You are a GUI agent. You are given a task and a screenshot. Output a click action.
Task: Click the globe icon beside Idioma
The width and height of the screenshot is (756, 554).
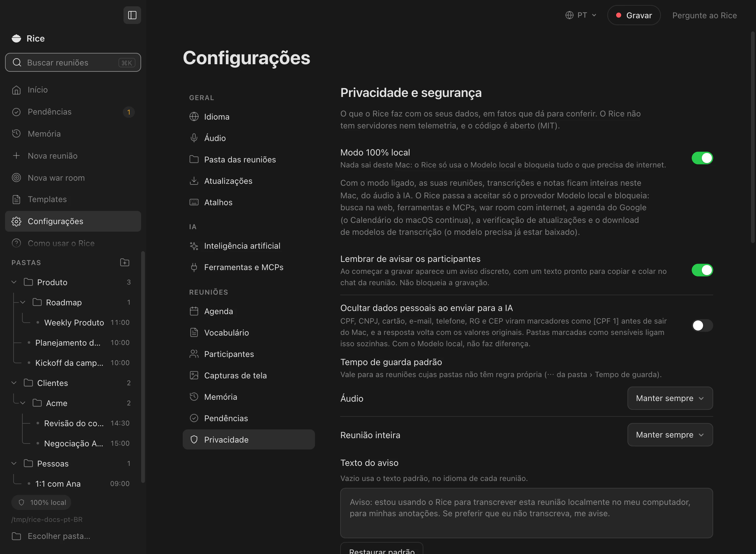194,117
